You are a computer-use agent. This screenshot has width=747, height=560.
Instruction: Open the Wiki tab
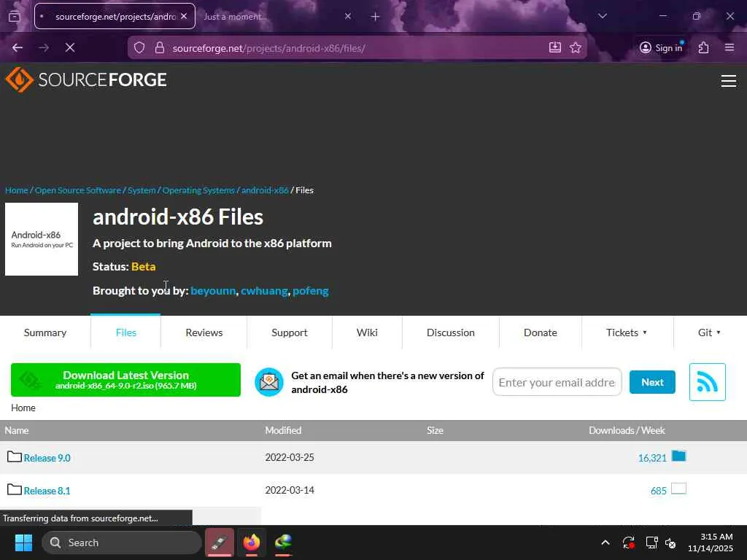[367, 332]
